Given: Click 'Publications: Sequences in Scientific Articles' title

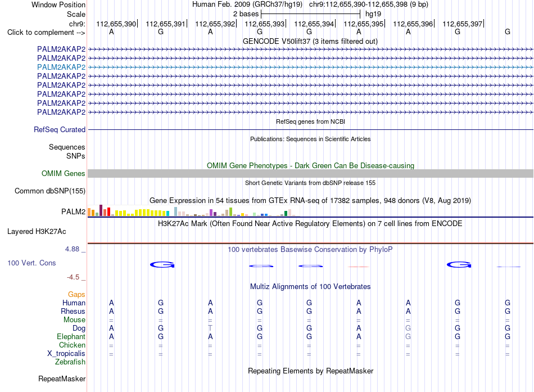Looking at the screenshot, I should click(310, 139).
